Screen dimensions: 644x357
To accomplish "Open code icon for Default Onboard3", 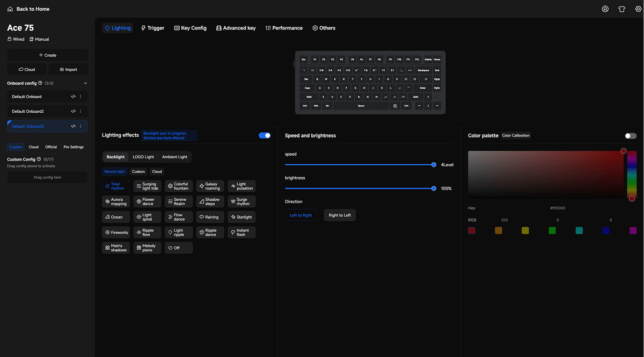I will pos(73,126).
